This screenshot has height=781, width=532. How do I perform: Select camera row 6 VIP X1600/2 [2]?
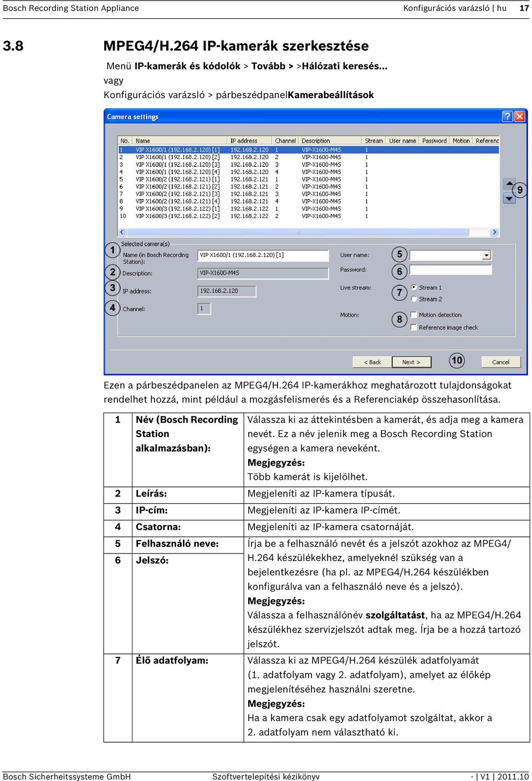[x=309, y=186]
